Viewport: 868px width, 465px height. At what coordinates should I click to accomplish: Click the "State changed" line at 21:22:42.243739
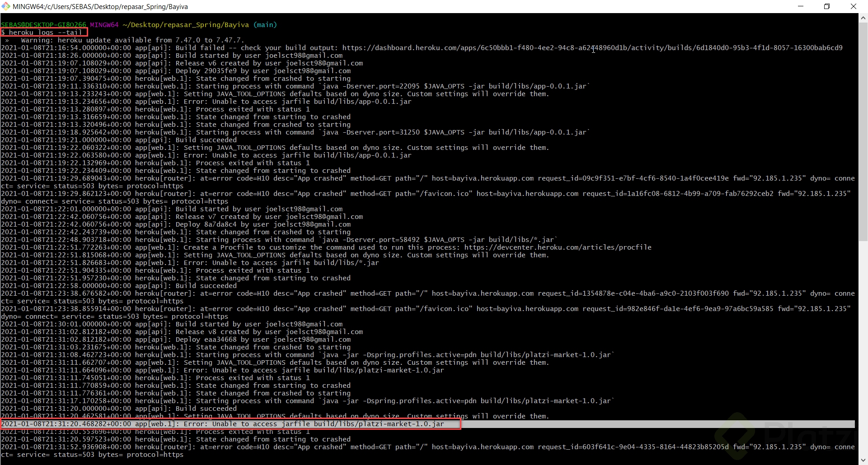(x=176, y=232)
